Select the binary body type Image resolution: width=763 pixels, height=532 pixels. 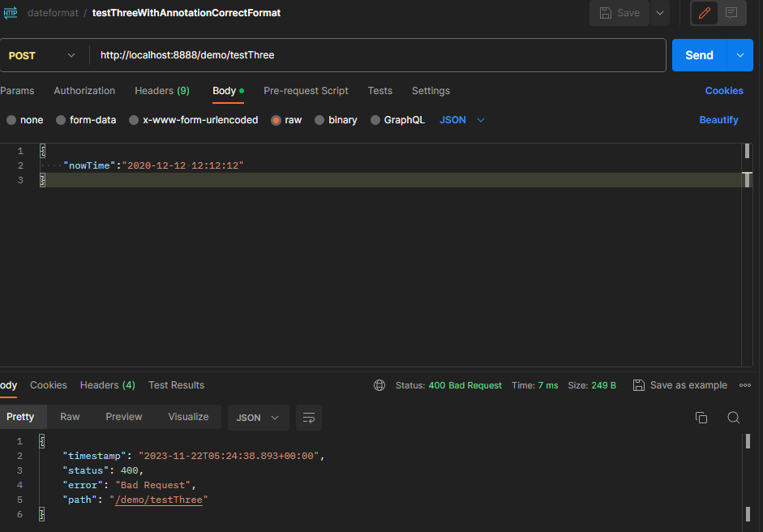(319, 120)
